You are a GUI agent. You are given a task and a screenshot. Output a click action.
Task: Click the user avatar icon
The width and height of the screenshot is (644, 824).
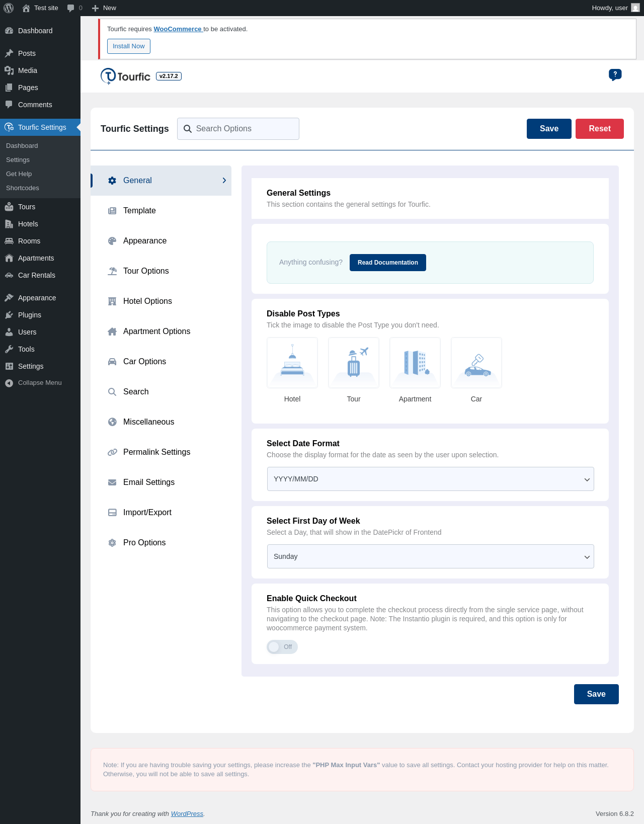point(635,8)
